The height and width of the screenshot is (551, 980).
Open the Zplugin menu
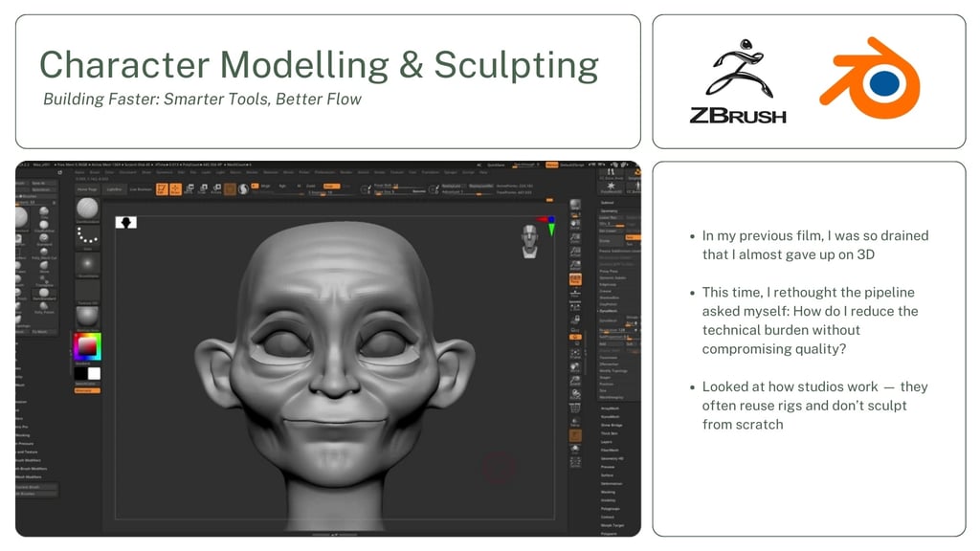click(x=451, y=172)
